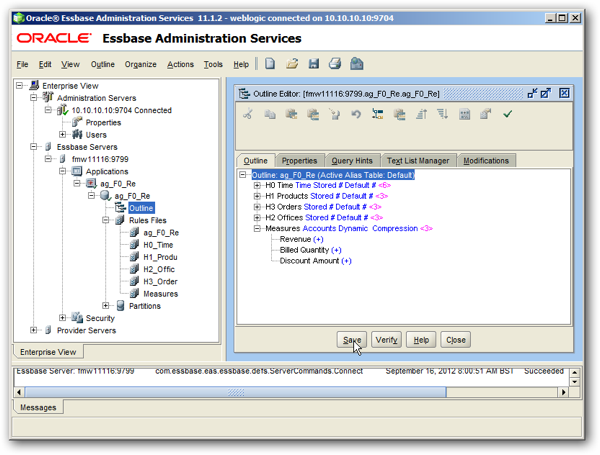Click the messages scroll right arrow
Screen dimensions: 600x455
(x=563, y=392)
